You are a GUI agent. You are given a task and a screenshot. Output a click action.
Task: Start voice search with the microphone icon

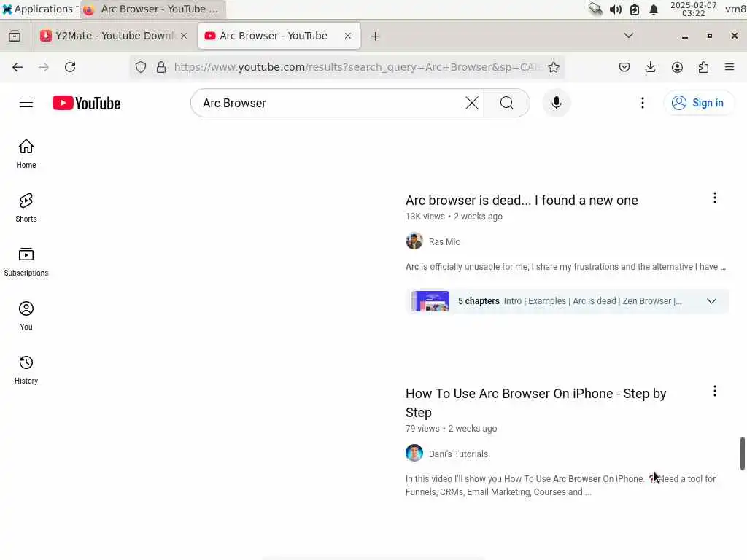556,103
